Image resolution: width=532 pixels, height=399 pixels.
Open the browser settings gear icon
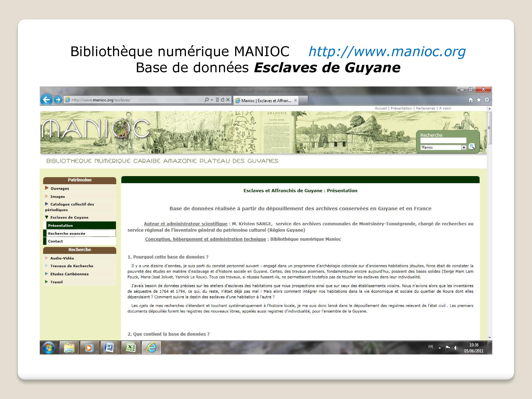point(487,100)
